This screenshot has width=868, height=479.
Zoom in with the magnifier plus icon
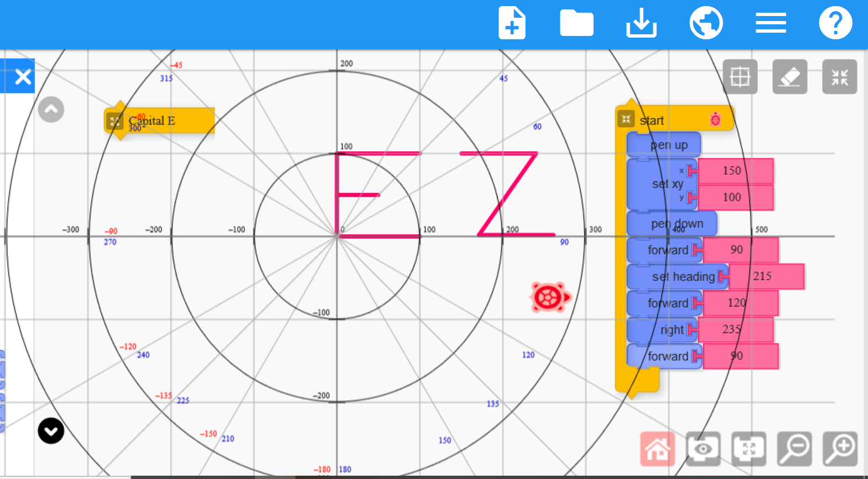pyautogui.click(x=839, y=449)
